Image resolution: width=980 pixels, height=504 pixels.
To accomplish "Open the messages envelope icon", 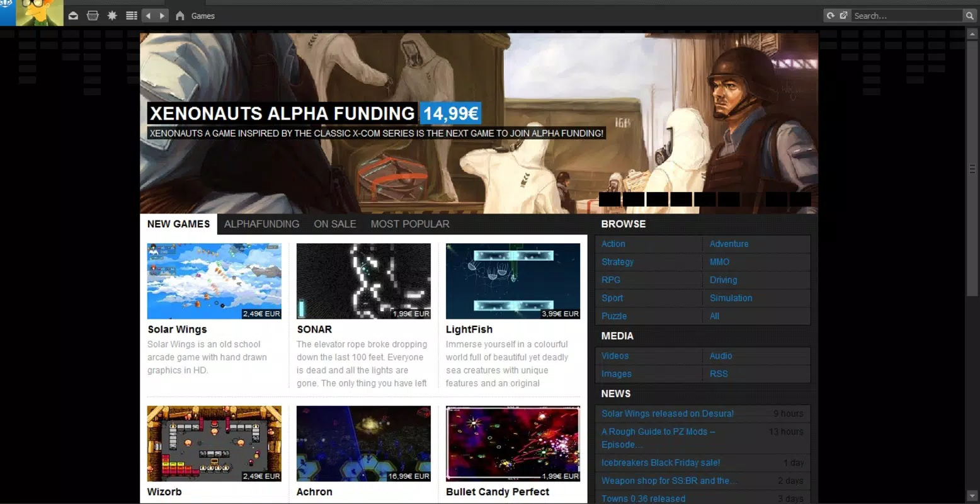I will click(73, 16).
